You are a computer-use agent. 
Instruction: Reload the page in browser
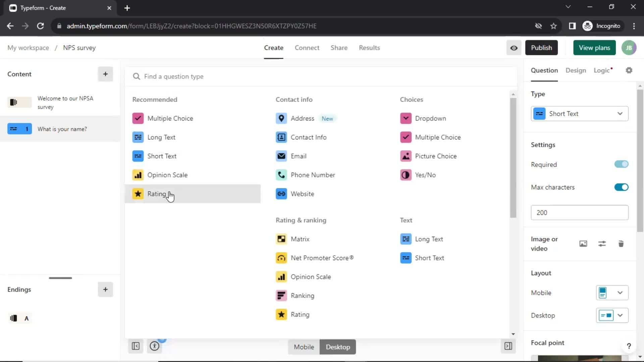tap(40, 26)
